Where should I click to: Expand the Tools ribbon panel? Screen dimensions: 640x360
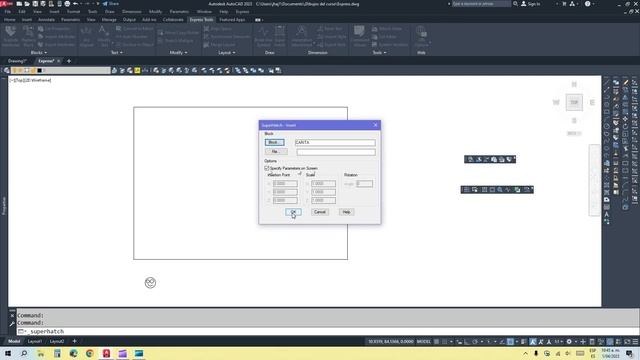tap(379, 53)
